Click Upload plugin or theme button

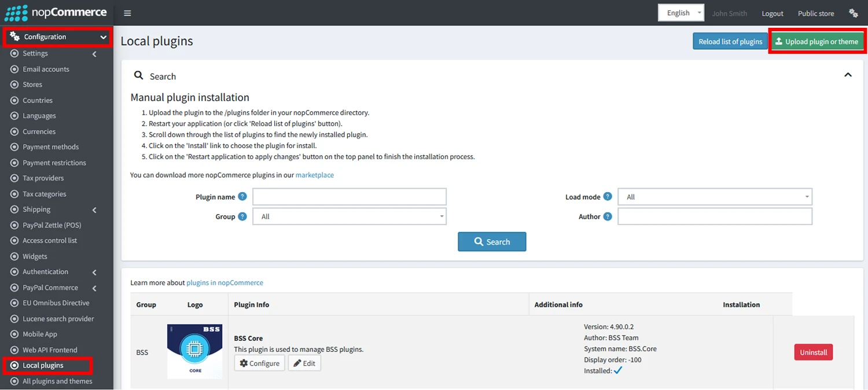point(816,42)
